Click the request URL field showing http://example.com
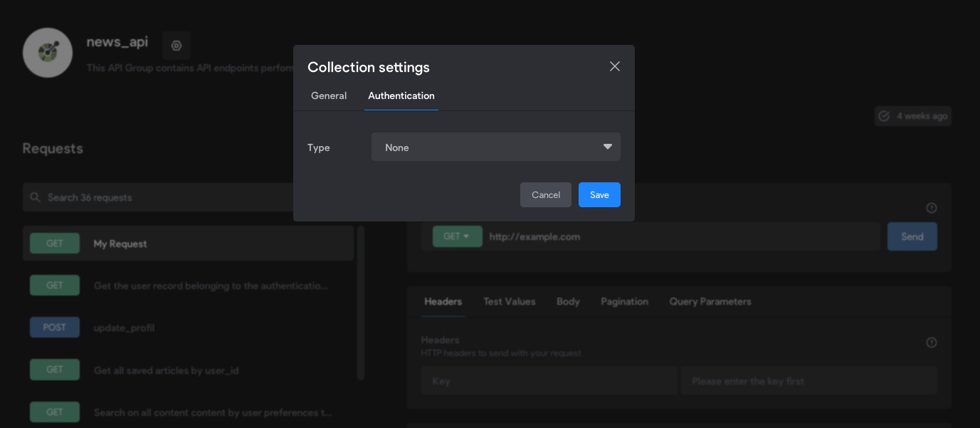This screenshot has height=428, width=980. click(x=681, y=236)
